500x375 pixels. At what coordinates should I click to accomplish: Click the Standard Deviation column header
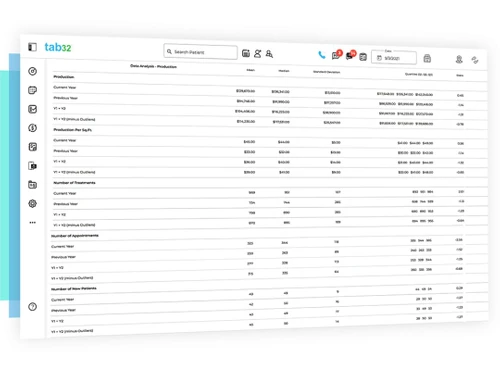[x=326, y=72]
